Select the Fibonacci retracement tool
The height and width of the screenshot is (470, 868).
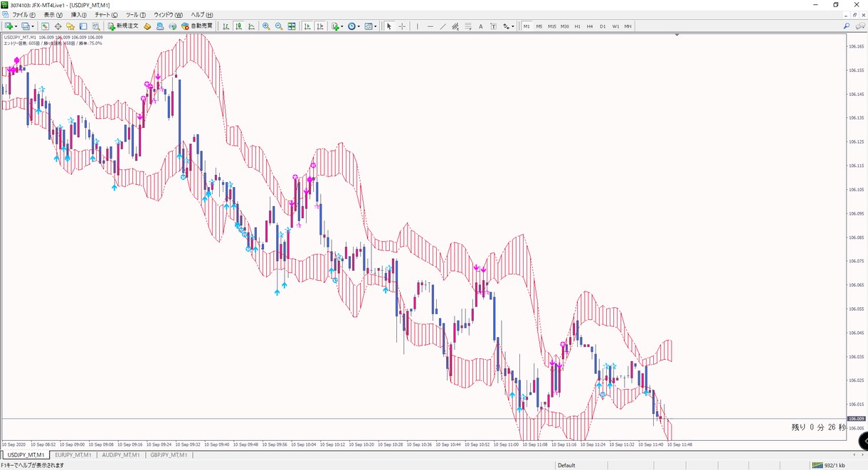[x=467, y=26]
